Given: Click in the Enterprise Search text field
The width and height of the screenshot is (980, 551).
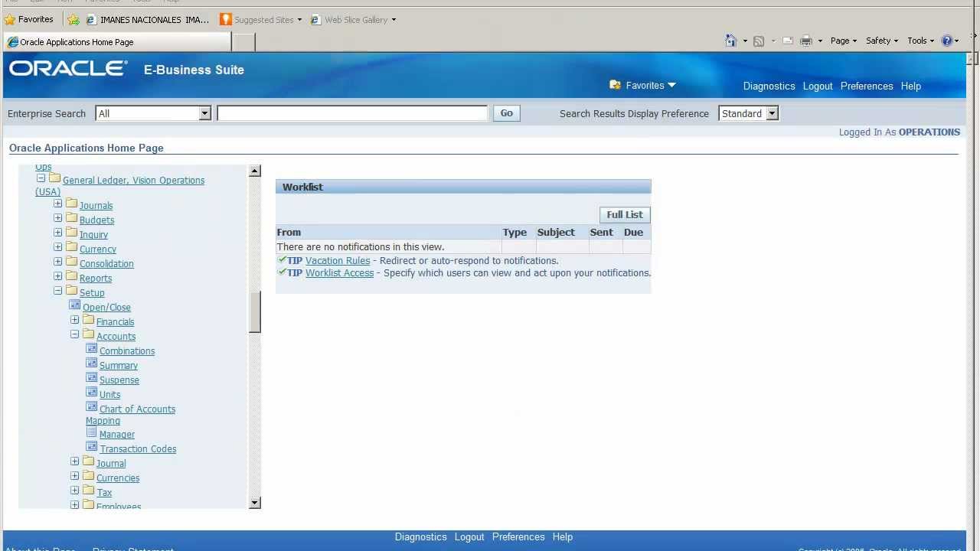Looking at the screenshot, I should (x=352, y=113).
